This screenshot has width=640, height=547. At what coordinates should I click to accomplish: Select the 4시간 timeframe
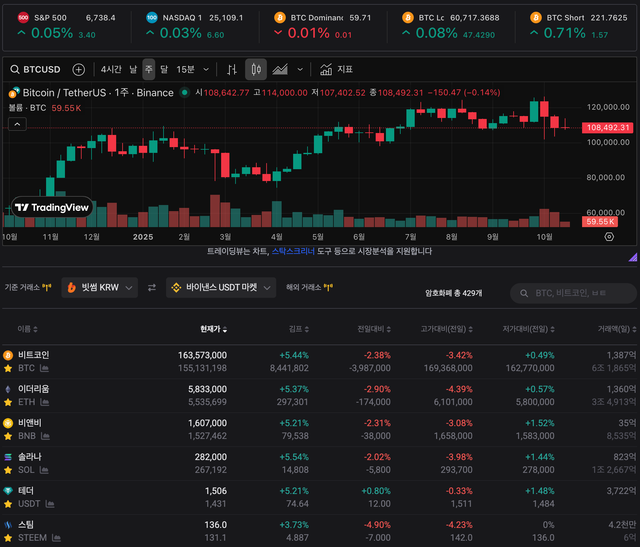(111, 70)
